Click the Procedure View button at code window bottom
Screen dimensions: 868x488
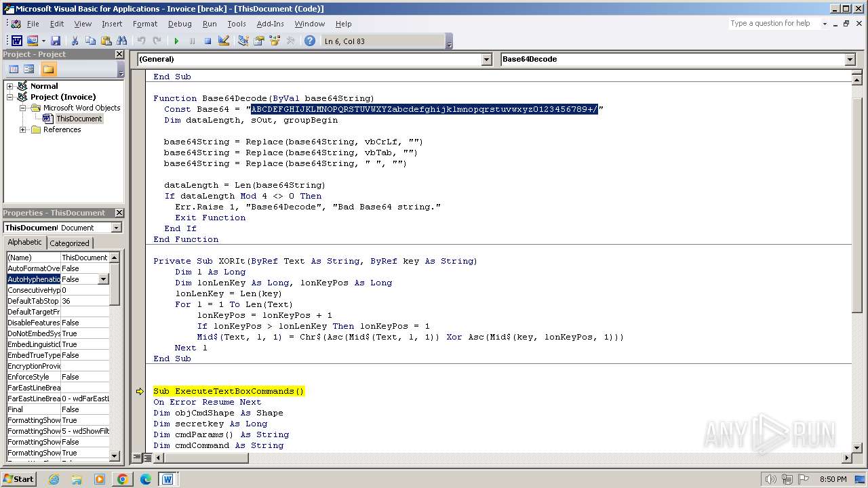coord(138,458)
